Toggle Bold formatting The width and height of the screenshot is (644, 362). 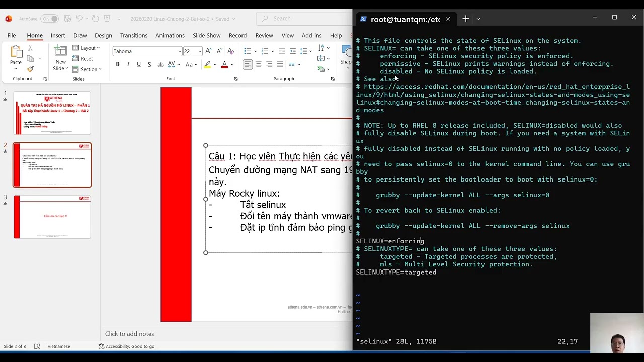tap(117, 64)
